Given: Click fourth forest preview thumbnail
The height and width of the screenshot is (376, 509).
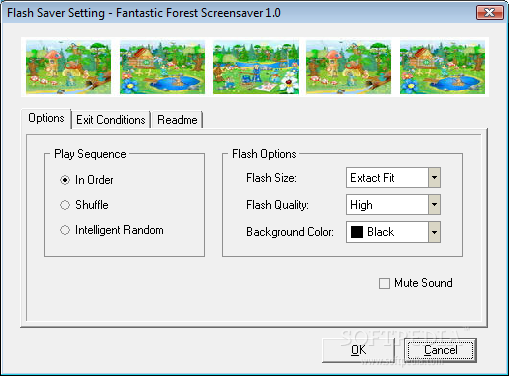Looking at the screenshot, I should point(348,67).
